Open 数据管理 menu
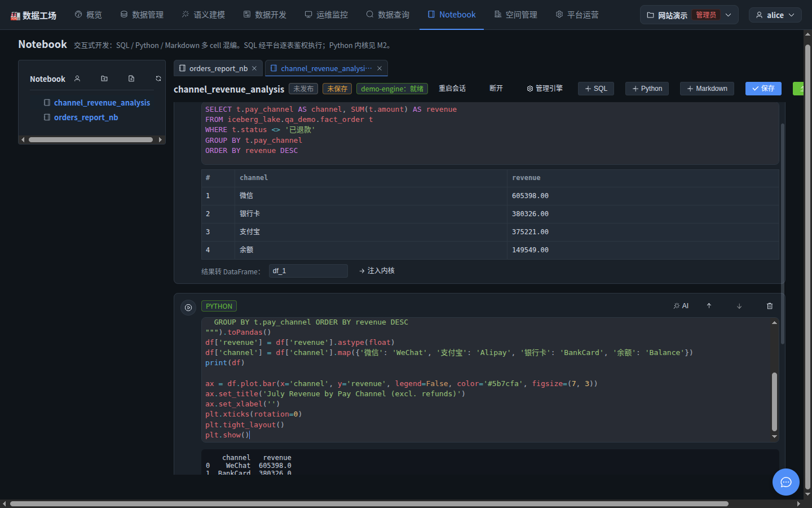 point(142,15)
